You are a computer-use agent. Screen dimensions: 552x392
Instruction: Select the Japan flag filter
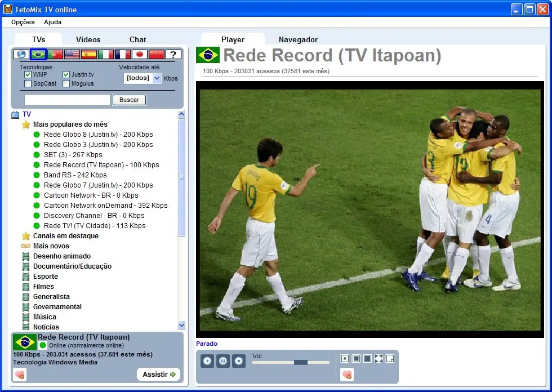pos(140,55)
